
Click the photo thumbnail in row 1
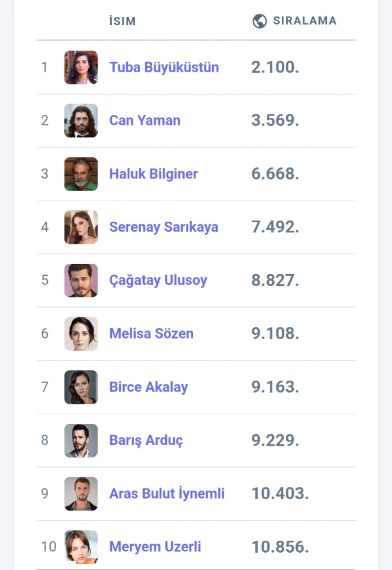coord(81,67)
